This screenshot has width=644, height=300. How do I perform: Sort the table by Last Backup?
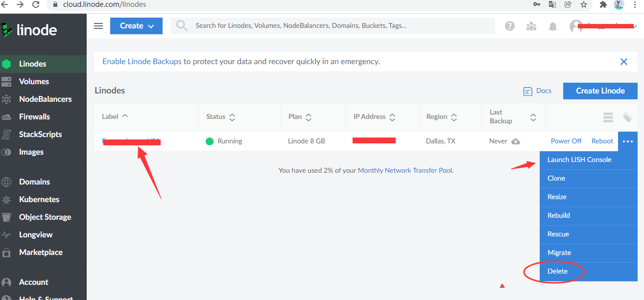pos(513,117)
